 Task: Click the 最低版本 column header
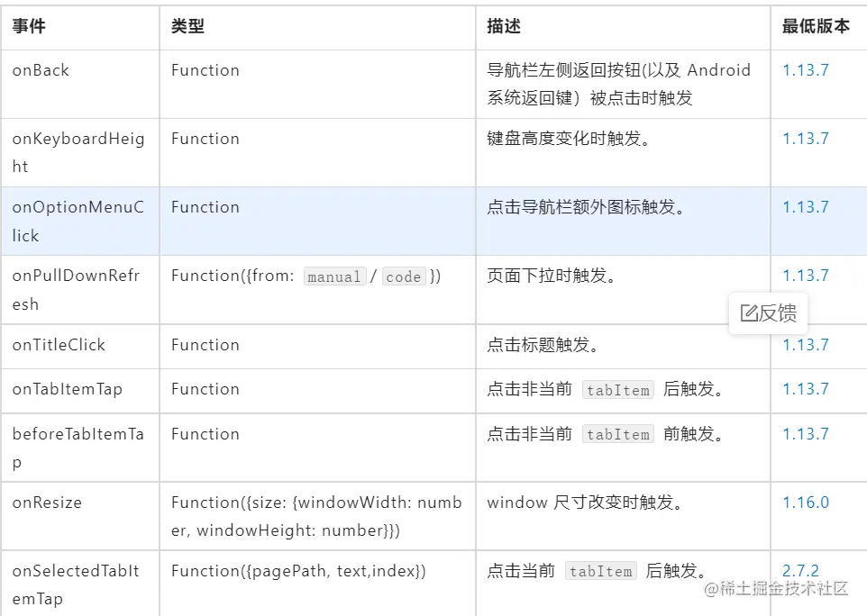click(816, 27)
